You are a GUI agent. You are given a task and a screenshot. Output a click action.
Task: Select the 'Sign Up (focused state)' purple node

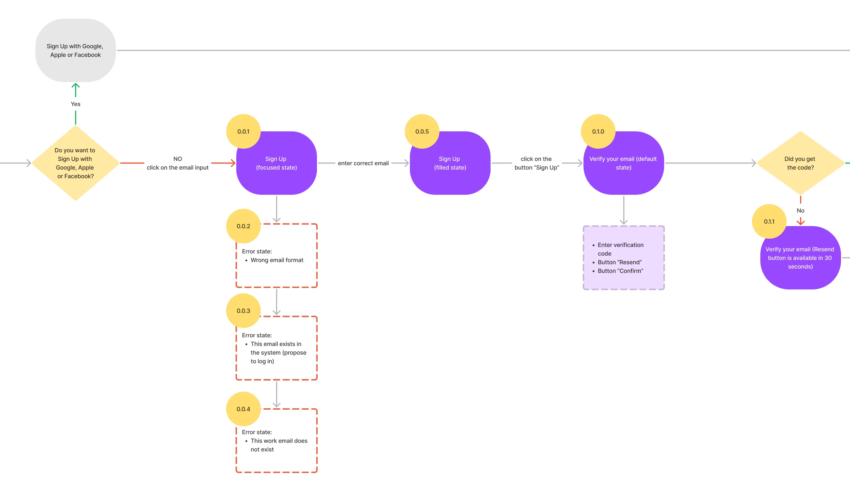click(277, 163)
